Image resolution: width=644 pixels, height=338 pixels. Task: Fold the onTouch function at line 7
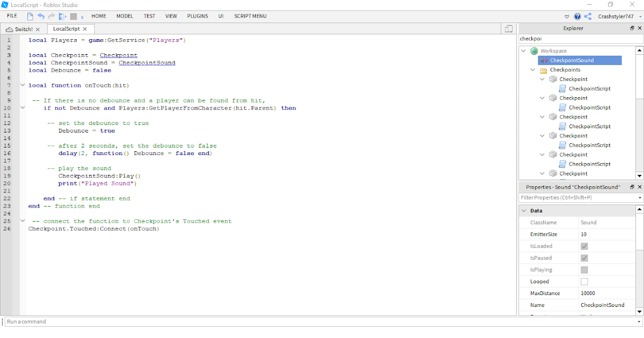tap(23, 85)
